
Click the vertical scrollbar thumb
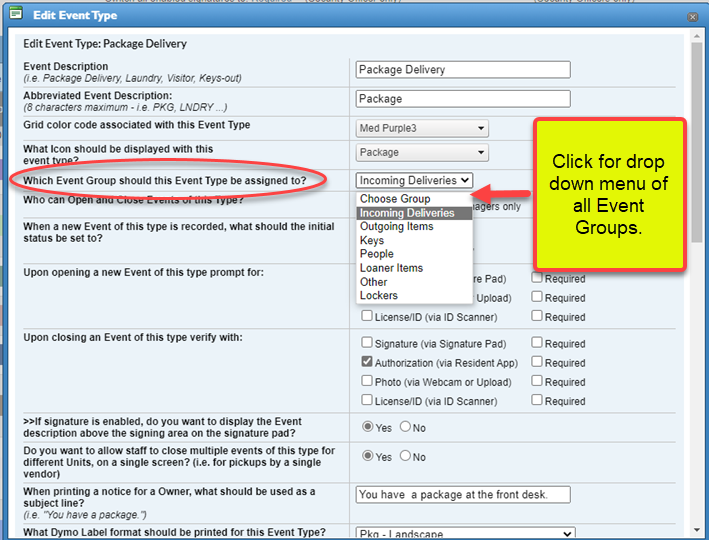(697, 142)
